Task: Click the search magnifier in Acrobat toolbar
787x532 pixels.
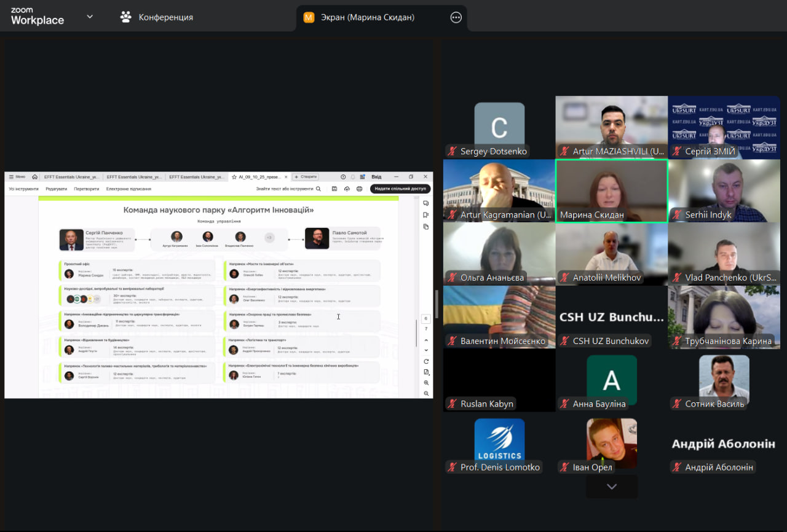Action: pos(318,189)
